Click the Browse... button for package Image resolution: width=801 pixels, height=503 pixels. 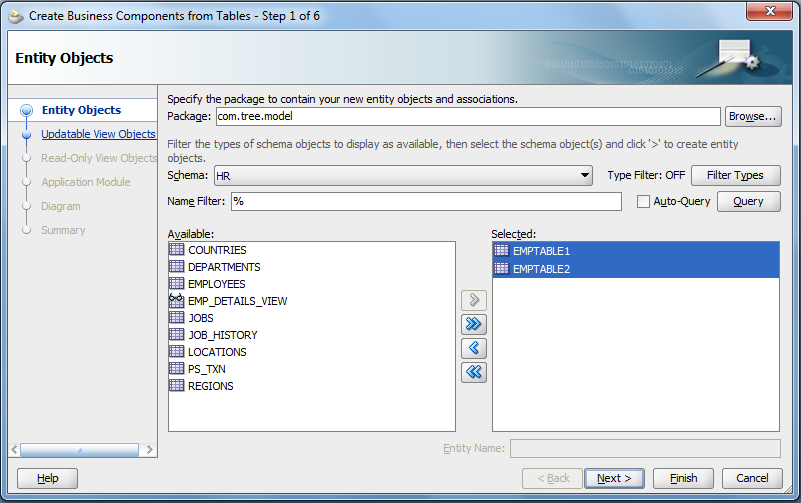[752, 116]
